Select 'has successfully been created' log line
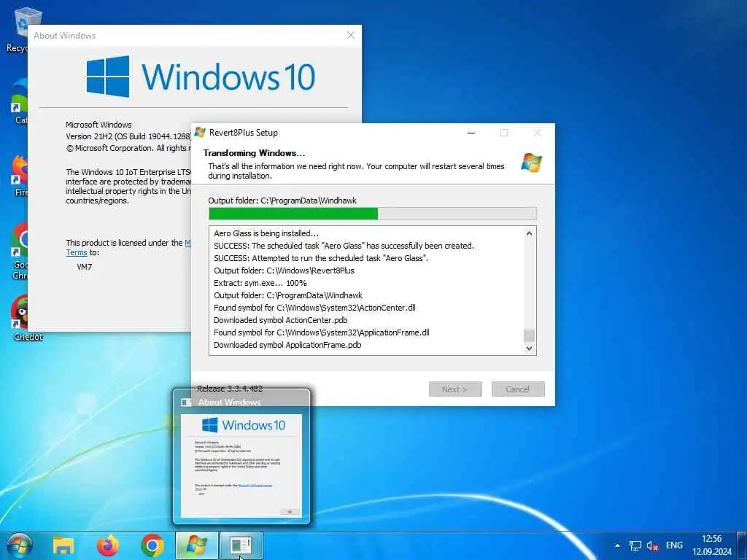The height and width of the screenshot is (560, 747). click(x=344, y=246)
